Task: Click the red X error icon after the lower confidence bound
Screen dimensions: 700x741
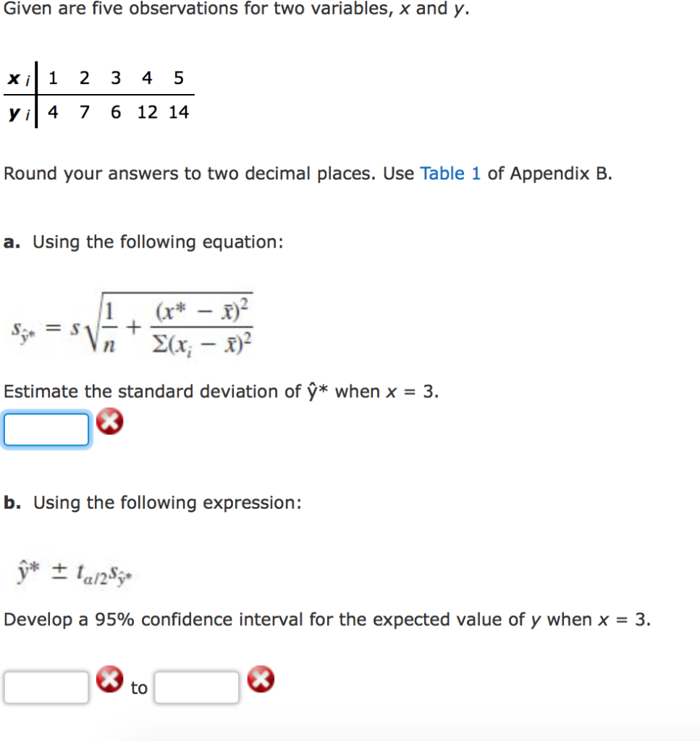Action: pyautogui.click(x=109, y=679)
